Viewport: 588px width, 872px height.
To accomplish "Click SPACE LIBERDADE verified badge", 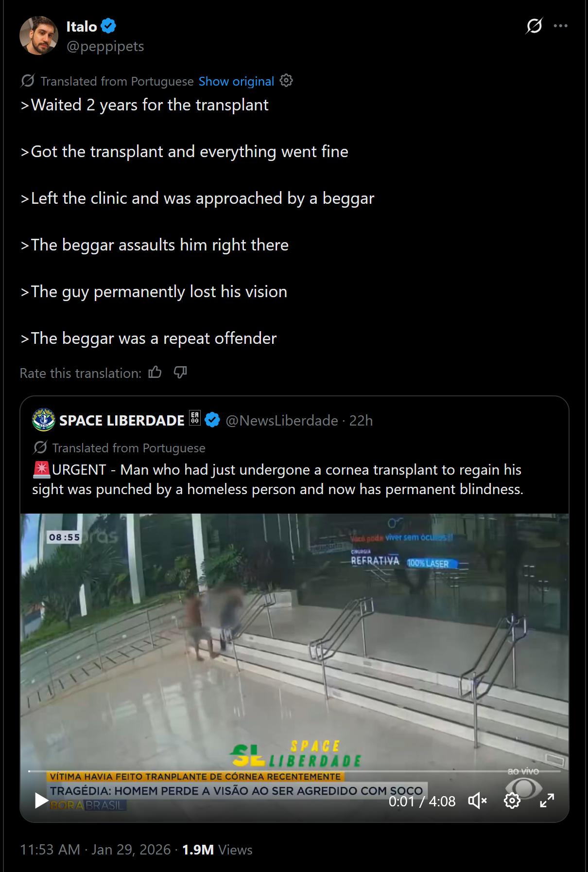I will pos(212,420).
